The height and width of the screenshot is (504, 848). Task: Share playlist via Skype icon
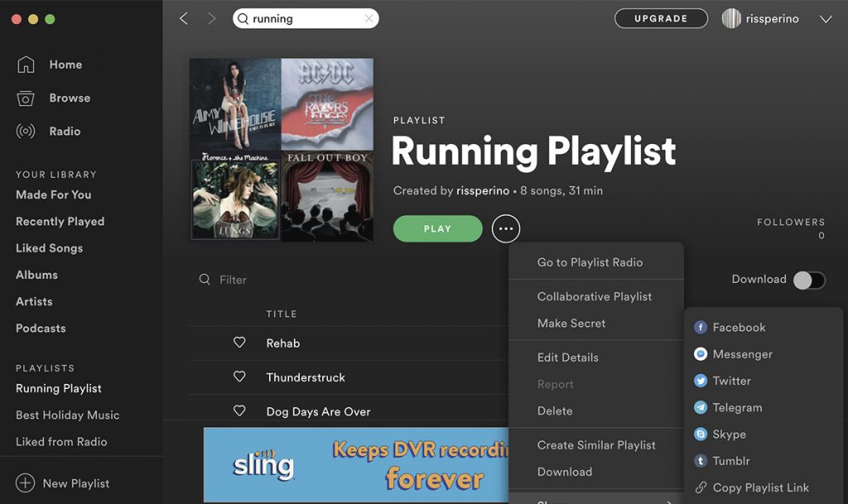(x=701, y=434)
